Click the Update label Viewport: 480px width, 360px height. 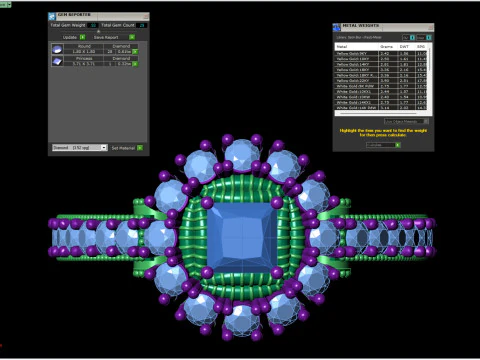[x=70, y=37]
